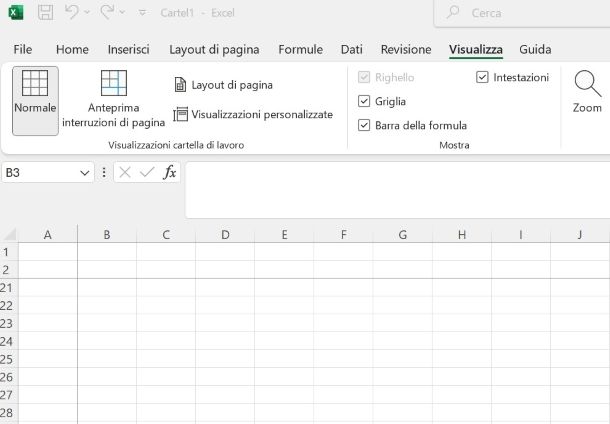Select row 23 header
The height and width of the screenshot is (424, 610).
pos(9,324)
